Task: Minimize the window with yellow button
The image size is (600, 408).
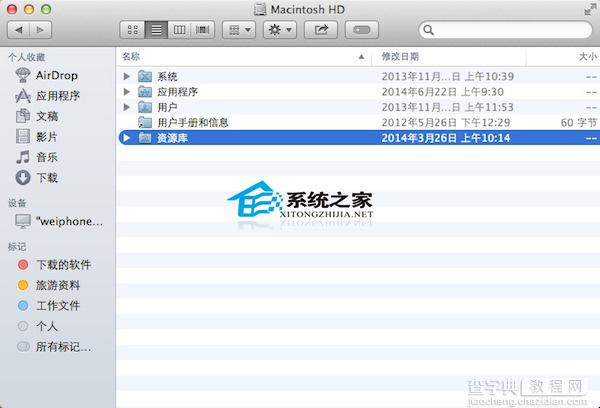Action: (x=29, y=9)
